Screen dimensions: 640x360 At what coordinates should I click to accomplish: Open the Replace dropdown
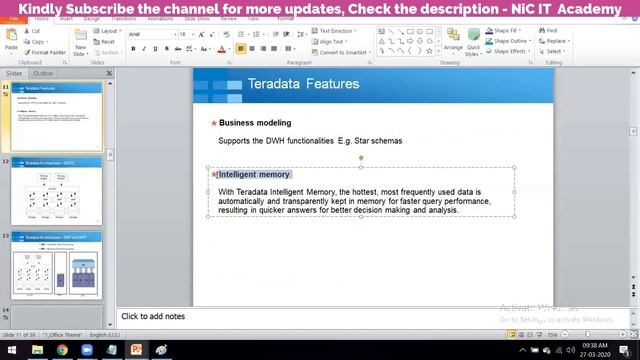click(554, 41)
